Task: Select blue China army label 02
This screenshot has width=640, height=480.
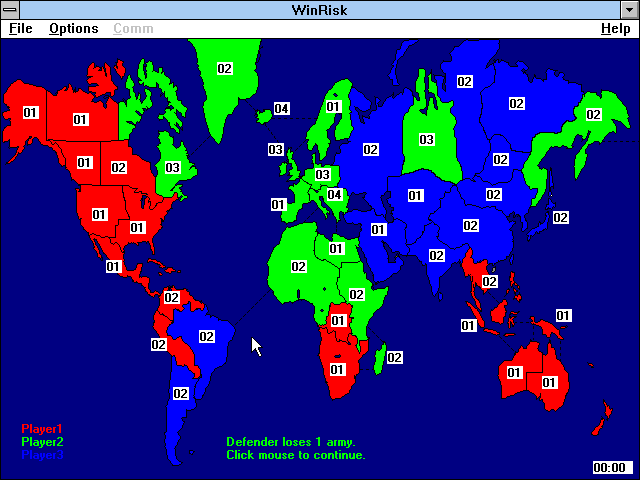Action: click(x=471, y=225)
